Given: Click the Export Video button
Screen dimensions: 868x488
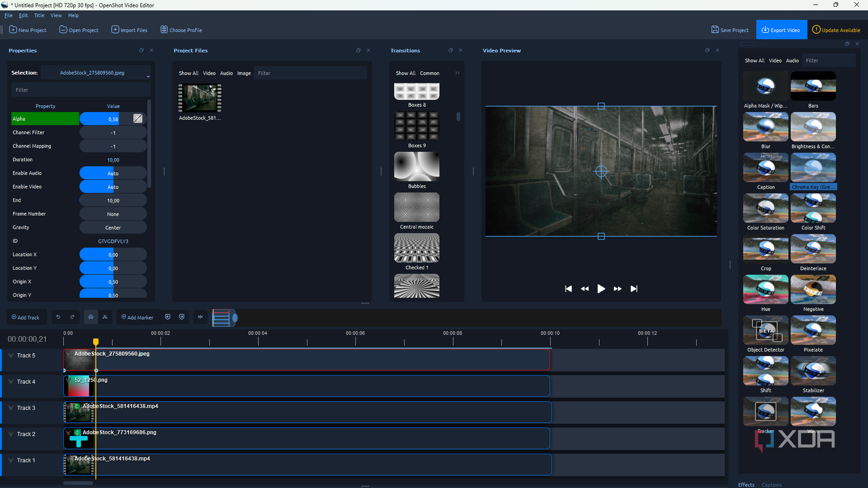Looking at the screenshot, I should 781,29.
